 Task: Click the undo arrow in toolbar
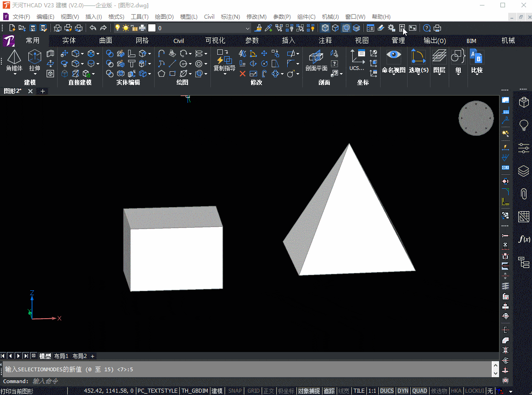coord(93,28)
